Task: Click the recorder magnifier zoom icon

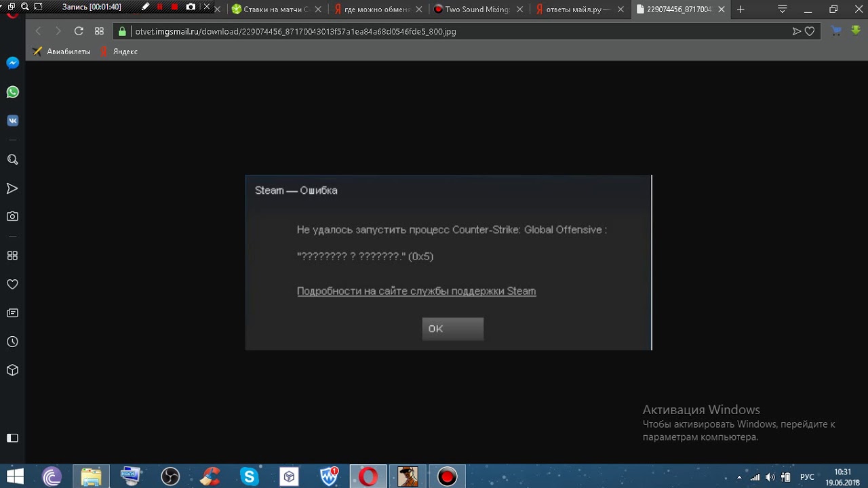Action: pos(24,7)
